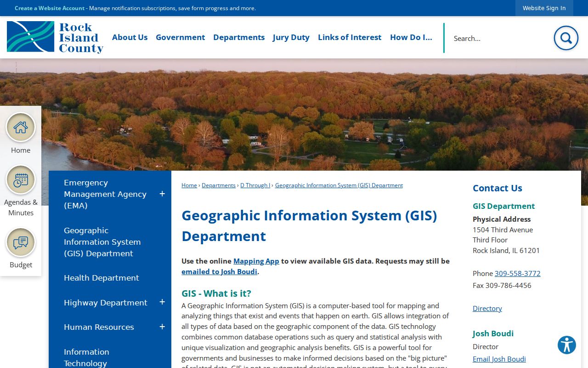
Task: Open the Directory link
Action: 487,308
